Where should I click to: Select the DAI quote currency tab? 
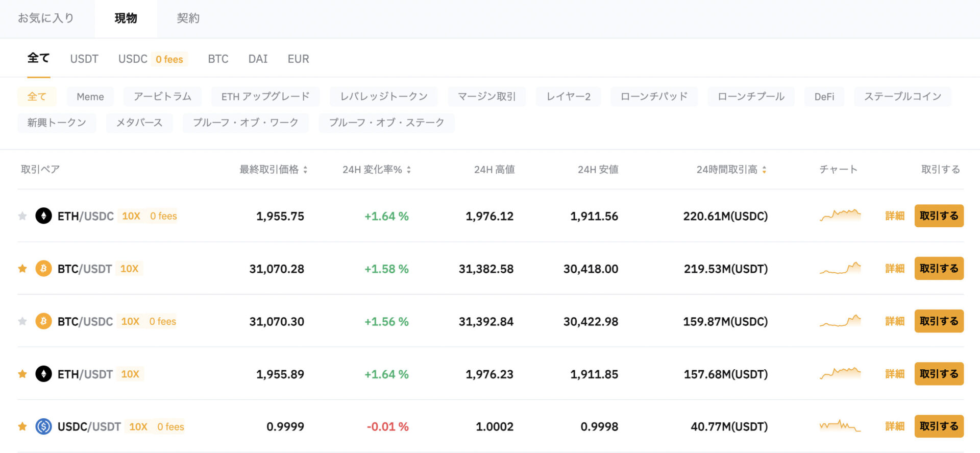point(258,59)
